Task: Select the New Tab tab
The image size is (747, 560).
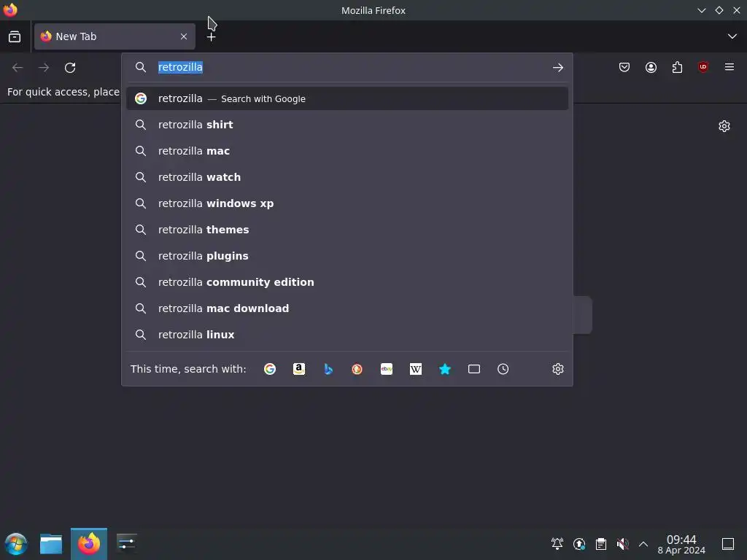Action: click(x=115, y=36)
